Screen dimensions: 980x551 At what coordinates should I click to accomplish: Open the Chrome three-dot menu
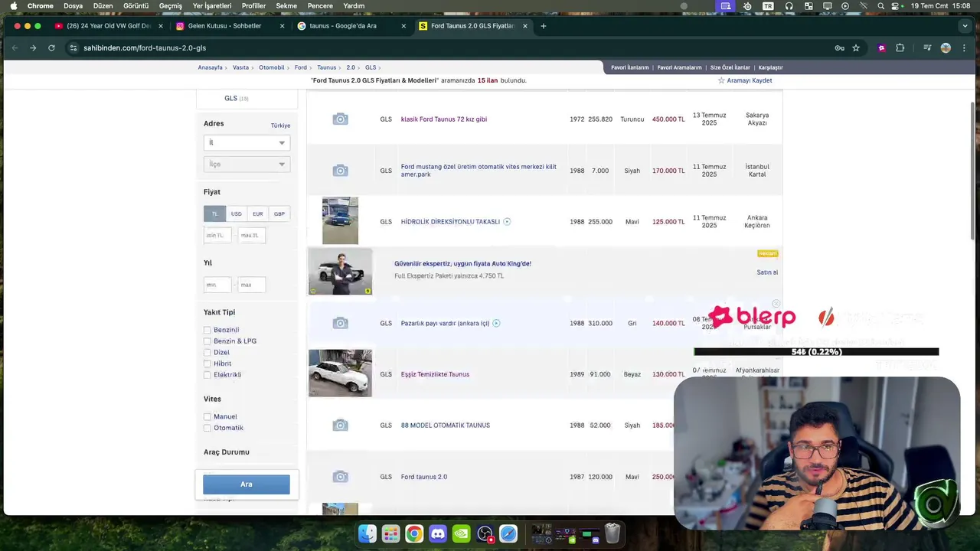964,47
